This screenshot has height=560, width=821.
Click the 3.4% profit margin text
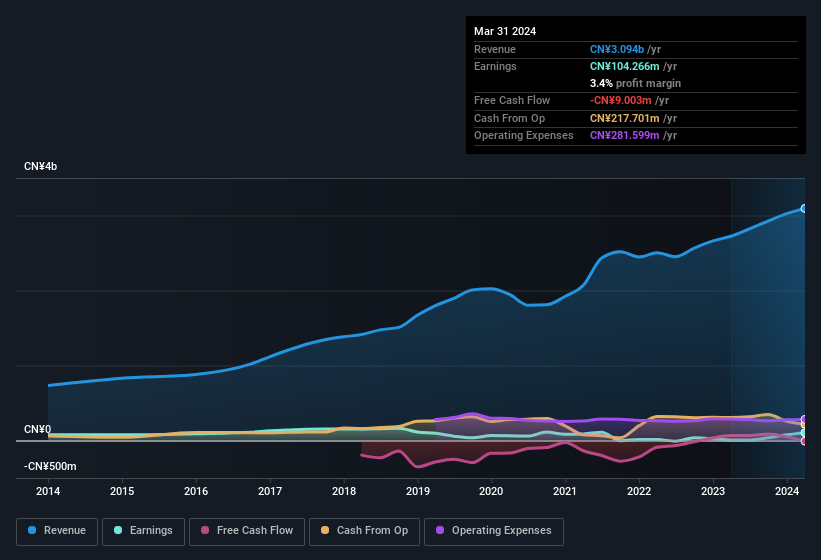pos(635,83)
